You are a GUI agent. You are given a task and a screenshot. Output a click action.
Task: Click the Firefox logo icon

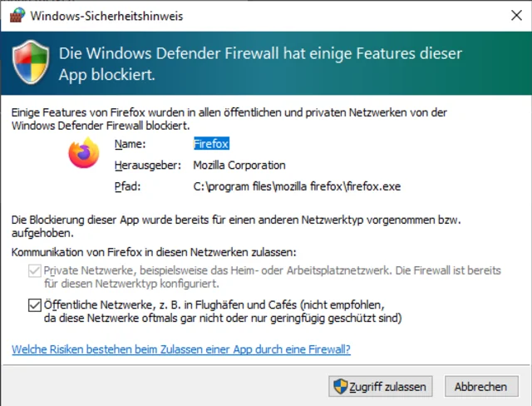coord(82,153)
